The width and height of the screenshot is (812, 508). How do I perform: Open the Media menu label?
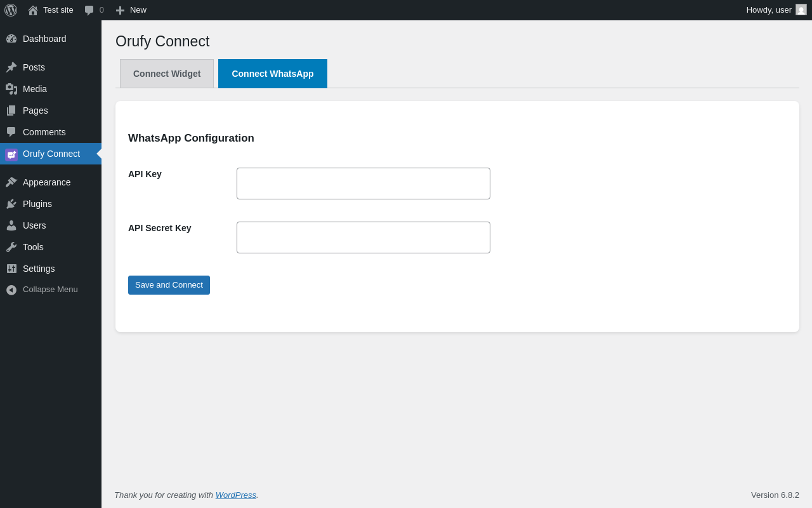click(35, 89)
